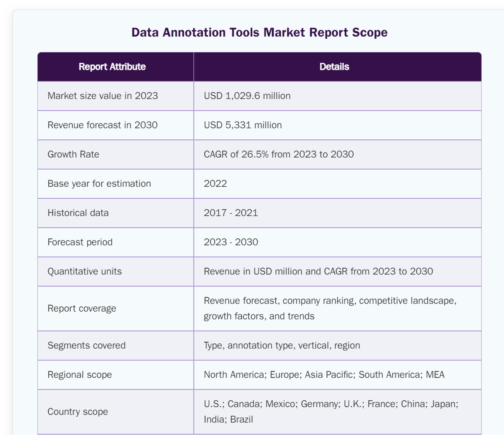504x435 pixels.
Task: Select the 2023 - 2030 forecast value
Action: [231, 242]
